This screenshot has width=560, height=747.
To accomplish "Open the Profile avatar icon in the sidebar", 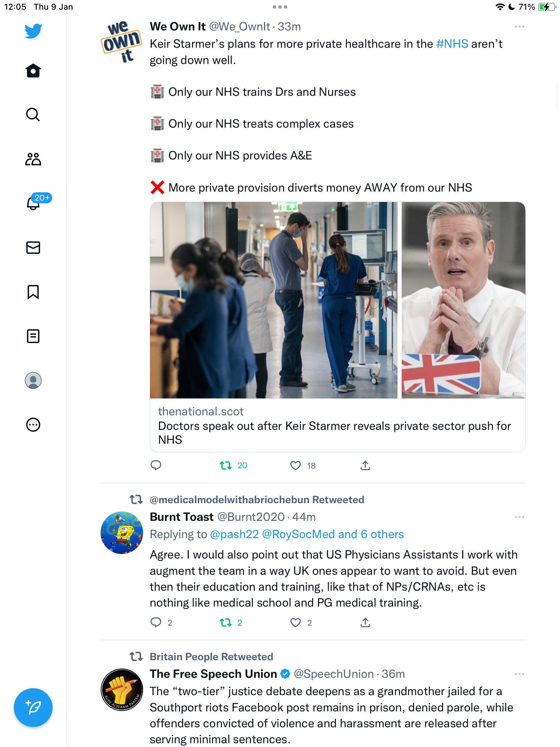I will (x=33, y=380).
